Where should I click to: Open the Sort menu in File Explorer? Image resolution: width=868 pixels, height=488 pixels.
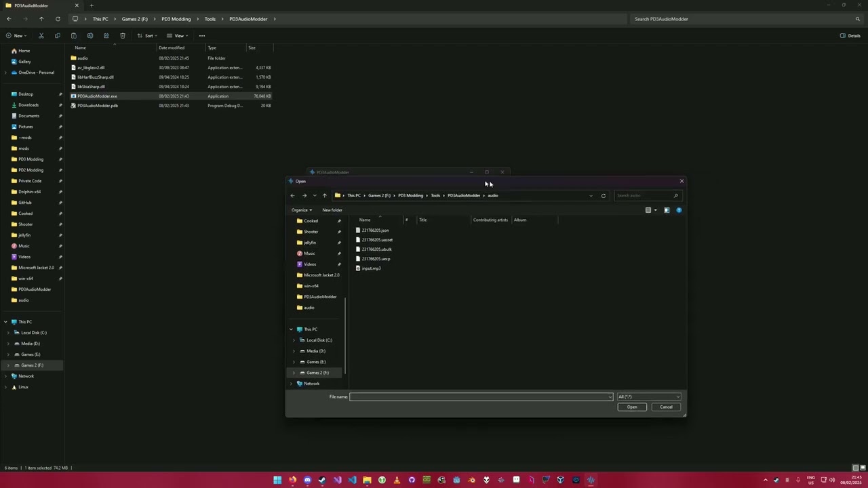coord(146,36)
